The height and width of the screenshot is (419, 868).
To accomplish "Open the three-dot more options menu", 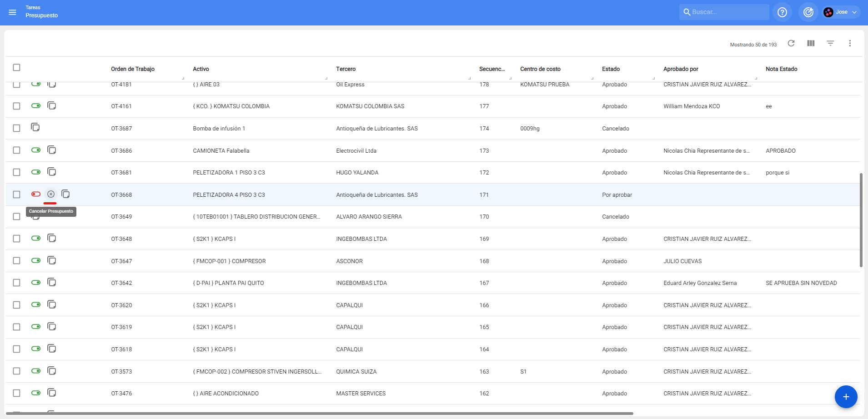I will tap(849, 43).
